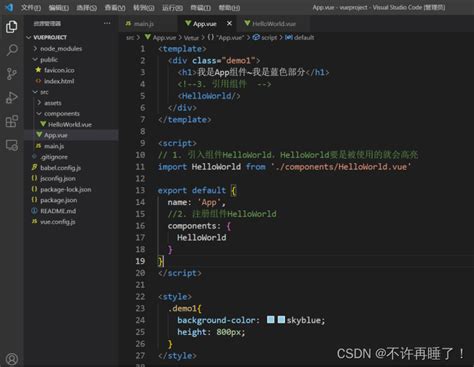Screen dimensions: 474x367
Task: Open the 转到 (Go) menu
Action: [x=144, y=7]
